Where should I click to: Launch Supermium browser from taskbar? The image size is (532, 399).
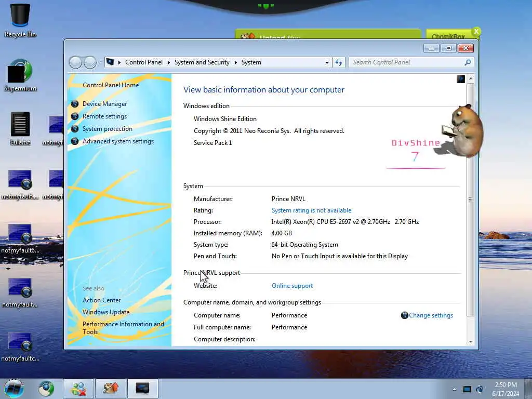point(46,389)
